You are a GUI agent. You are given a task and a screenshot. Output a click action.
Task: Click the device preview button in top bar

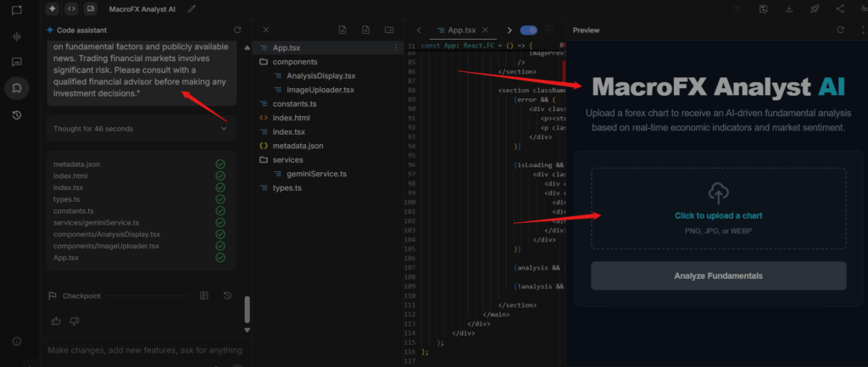coord(90,8)
